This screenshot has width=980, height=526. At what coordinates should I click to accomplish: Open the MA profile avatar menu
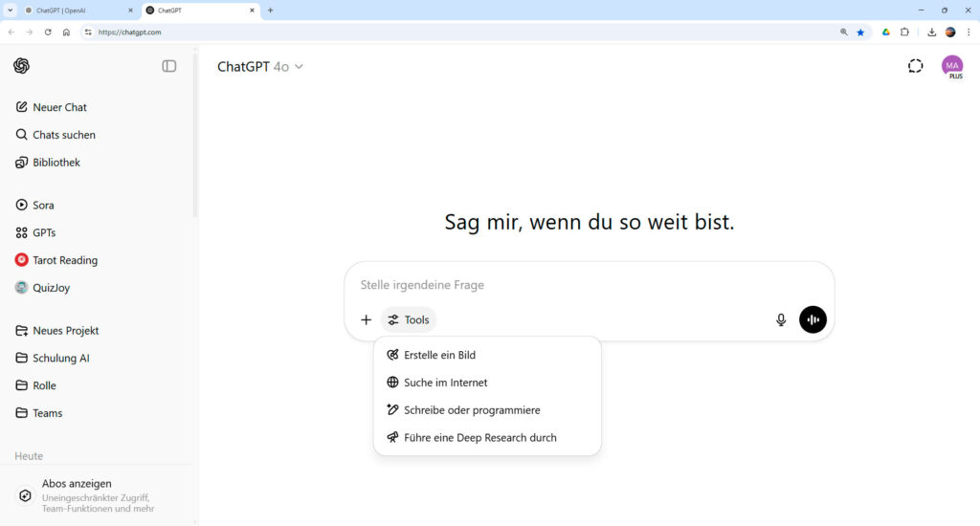[952, 66]
